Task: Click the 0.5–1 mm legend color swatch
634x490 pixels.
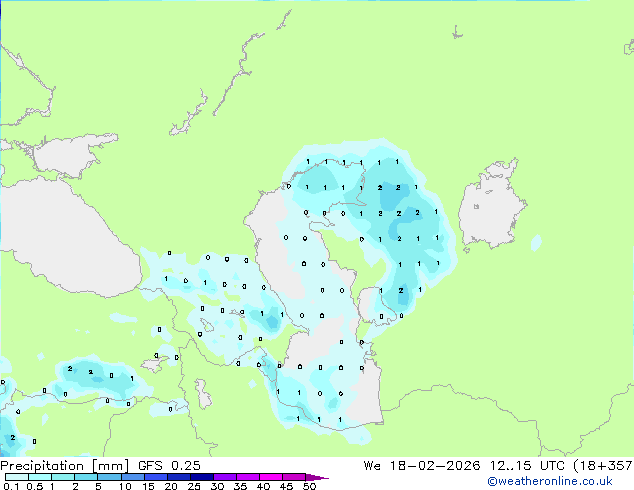Action: [40, 477]
